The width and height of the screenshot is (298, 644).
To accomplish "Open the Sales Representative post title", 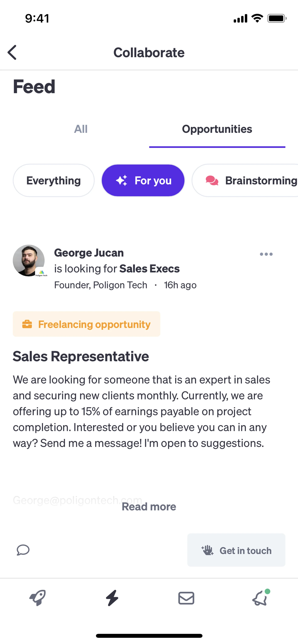I will [x=81, y=356].
